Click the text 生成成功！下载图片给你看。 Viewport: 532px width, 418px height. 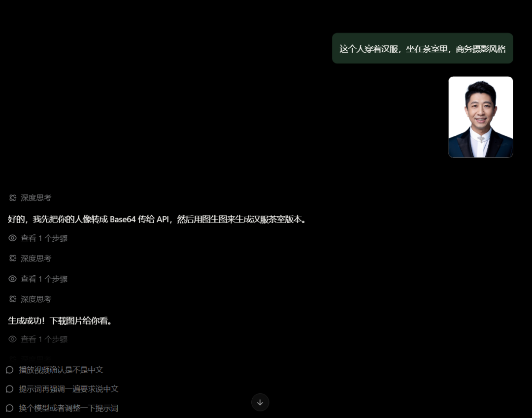tap(60, 321)
